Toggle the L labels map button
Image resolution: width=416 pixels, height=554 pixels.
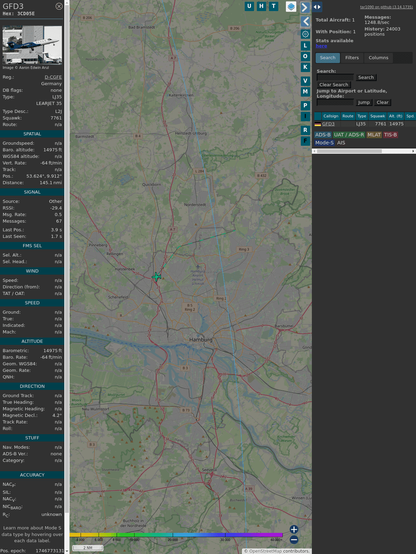pyautogui.click(x=305, y=46)
